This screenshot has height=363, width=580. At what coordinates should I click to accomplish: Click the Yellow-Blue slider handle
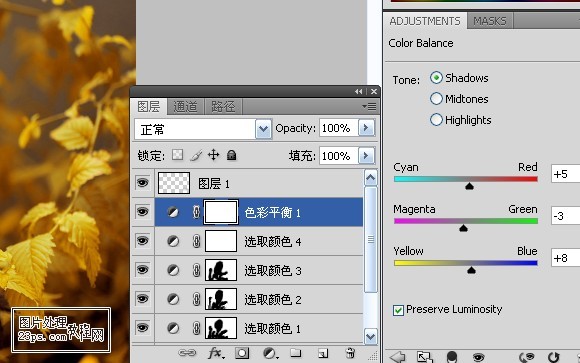471,270
